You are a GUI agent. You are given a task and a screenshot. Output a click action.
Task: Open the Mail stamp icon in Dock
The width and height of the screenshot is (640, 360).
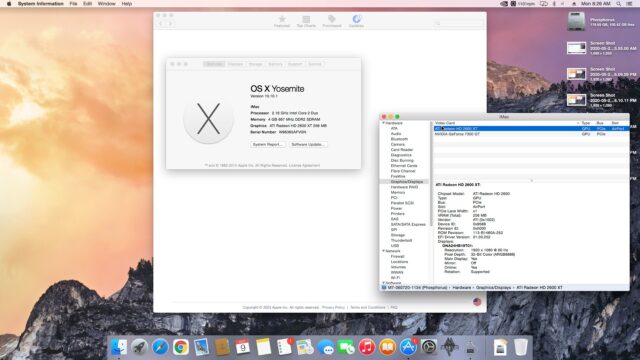pyautogui.click(x=201, y=347)
